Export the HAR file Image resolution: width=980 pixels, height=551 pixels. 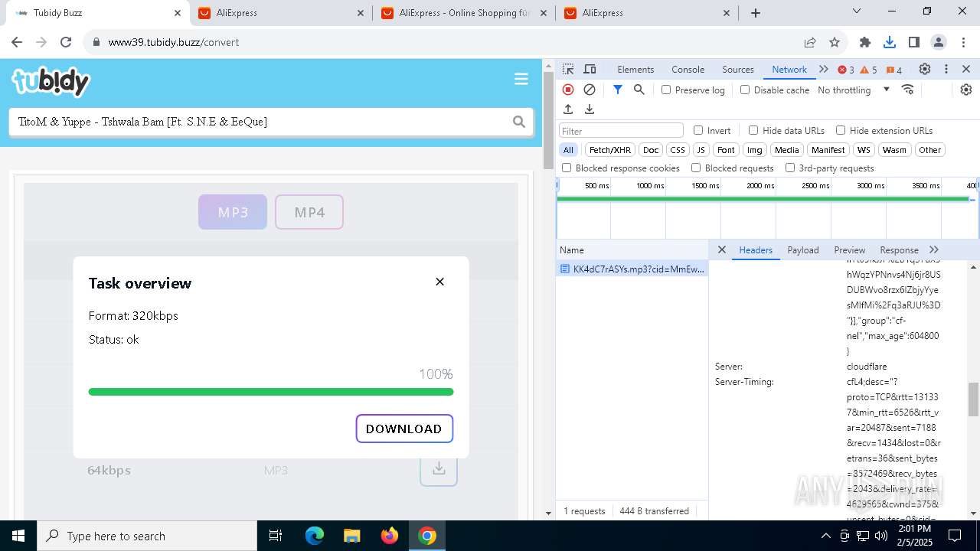[590, 109]
